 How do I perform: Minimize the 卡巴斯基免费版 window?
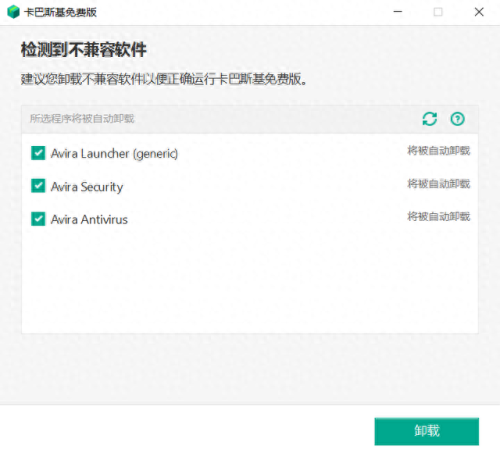click(x=398, y=12)
